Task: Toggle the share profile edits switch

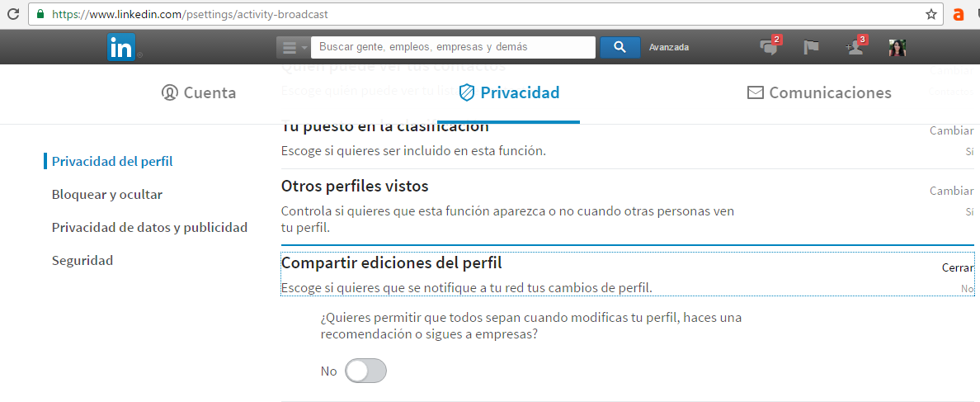Action: tap(365, 371)
